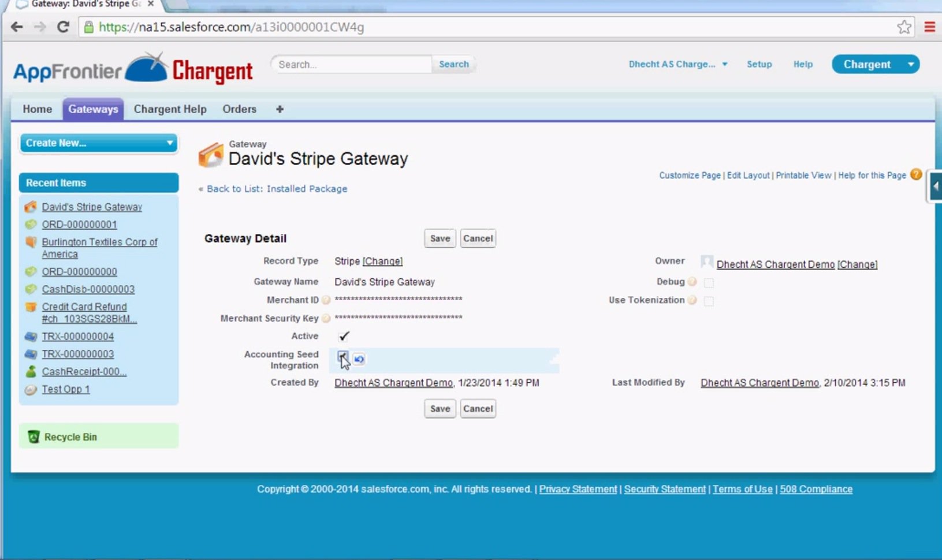The image size is (942, 560).
Task: Open the Security Statement link
Action: click(x=665, y=489)
